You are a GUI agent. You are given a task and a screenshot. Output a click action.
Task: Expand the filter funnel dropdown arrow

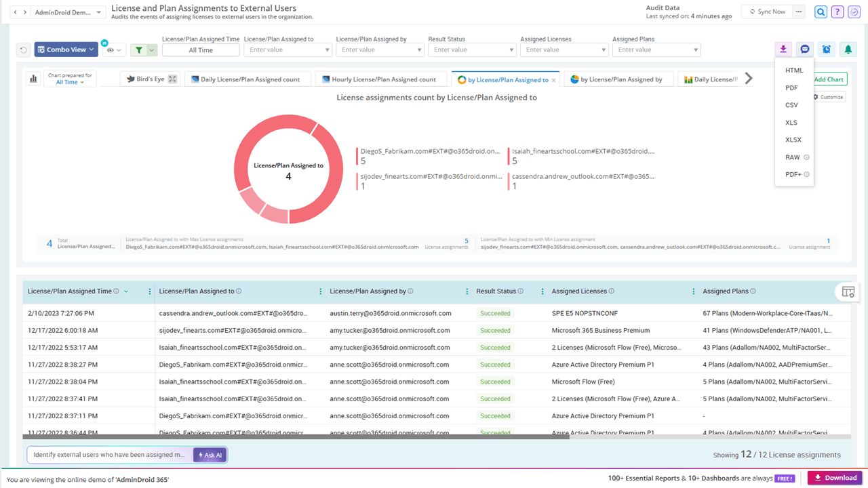pyautogui.click(x=153, y=49)
